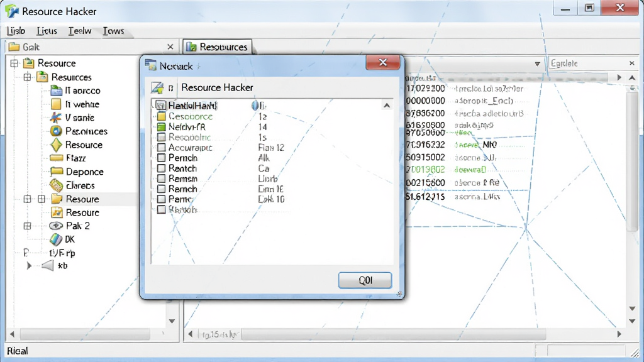Select the round icon beside 'Pesoinces'
The height and width of the screenshot is (362, 644).
[56, 131]
